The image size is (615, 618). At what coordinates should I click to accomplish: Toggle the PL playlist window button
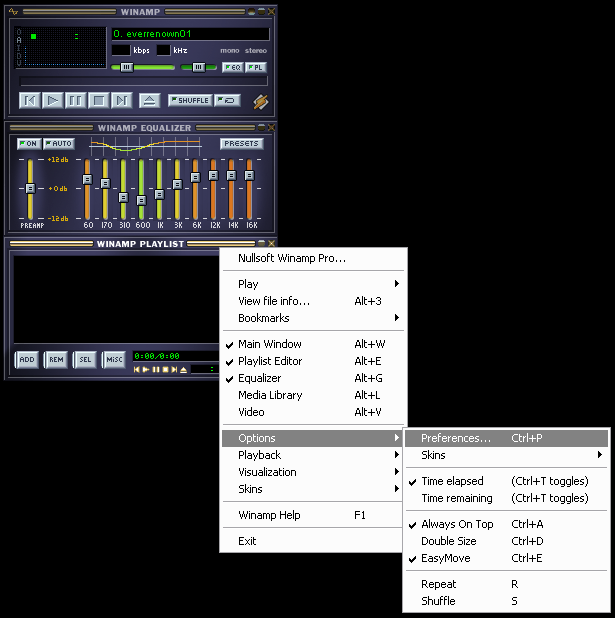(x=256, y=67)
